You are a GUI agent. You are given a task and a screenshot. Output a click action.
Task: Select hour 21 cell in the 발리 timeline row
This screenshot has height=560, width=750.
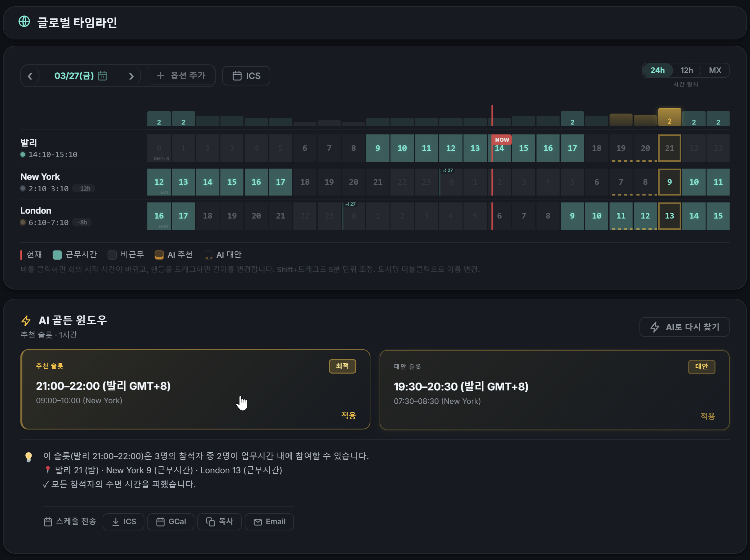click(670, 148)
